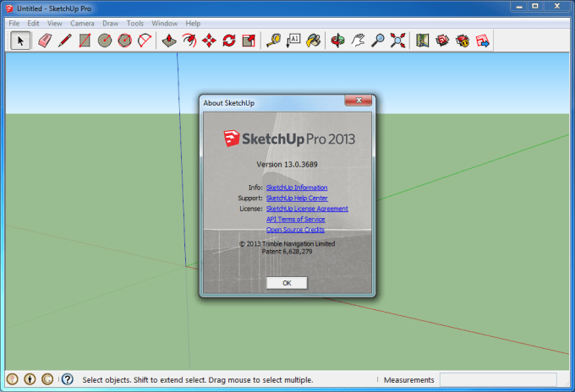Click 'About SketchUp' dialog title
Screen dimensions: 575x392
click(229, 103)
